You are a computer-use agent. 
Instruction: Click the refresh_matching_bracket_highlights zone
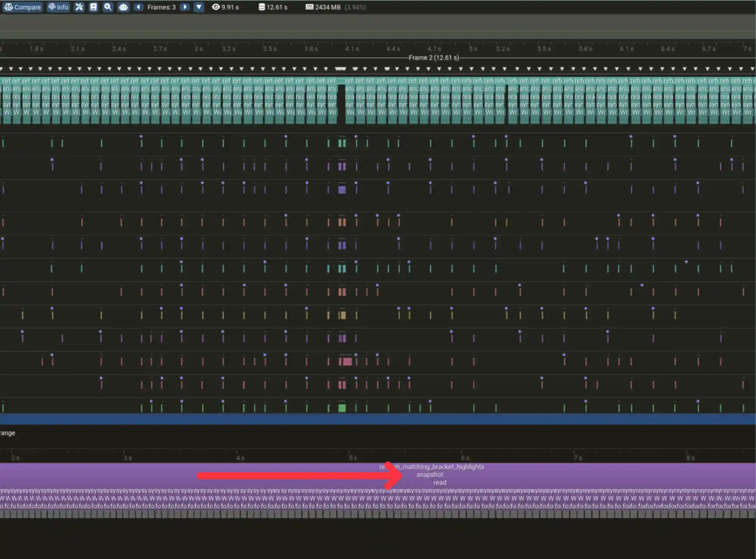438,467
